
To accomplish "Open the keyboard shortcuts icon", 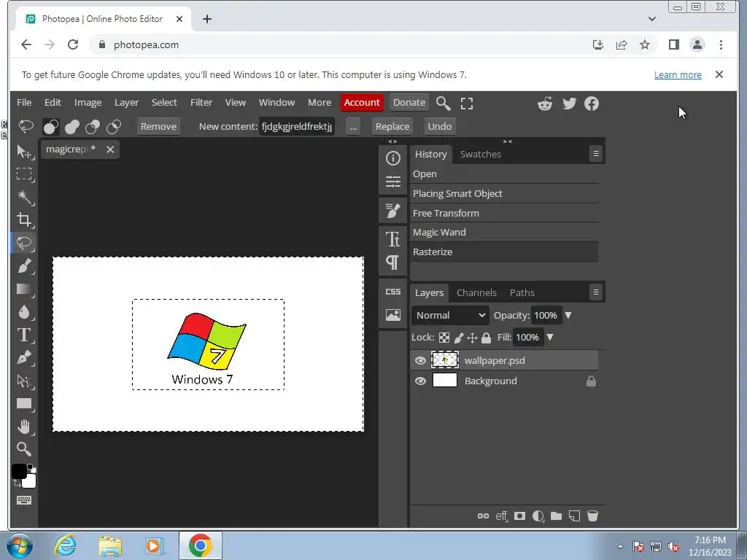I will click(x=24, y=500).
